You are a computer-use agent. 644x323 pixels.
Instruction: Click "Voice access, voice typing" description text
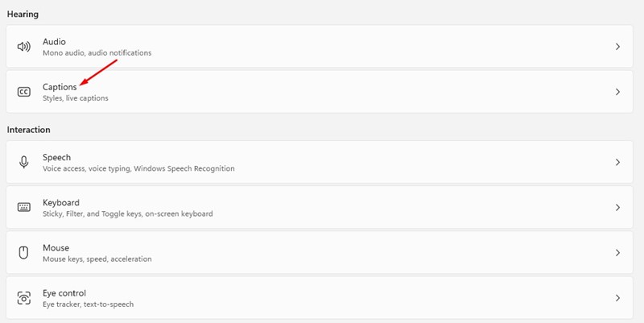point(87,168)
